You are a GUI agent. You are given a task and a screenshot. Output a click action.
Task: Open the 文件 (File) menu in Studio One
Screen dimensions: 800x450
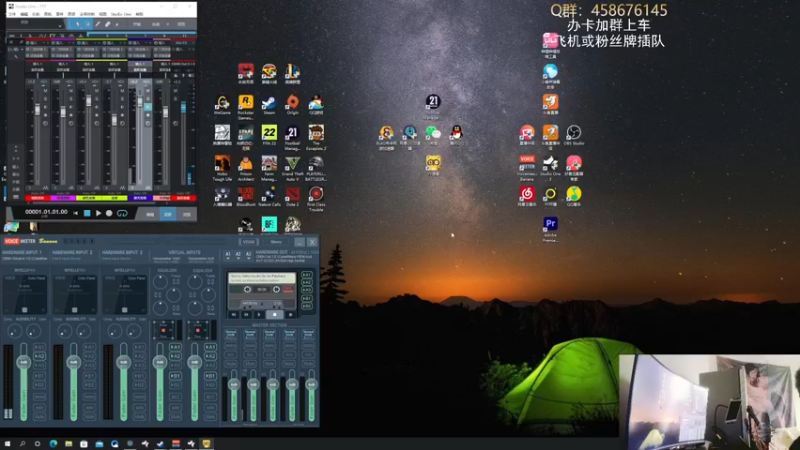12,14
